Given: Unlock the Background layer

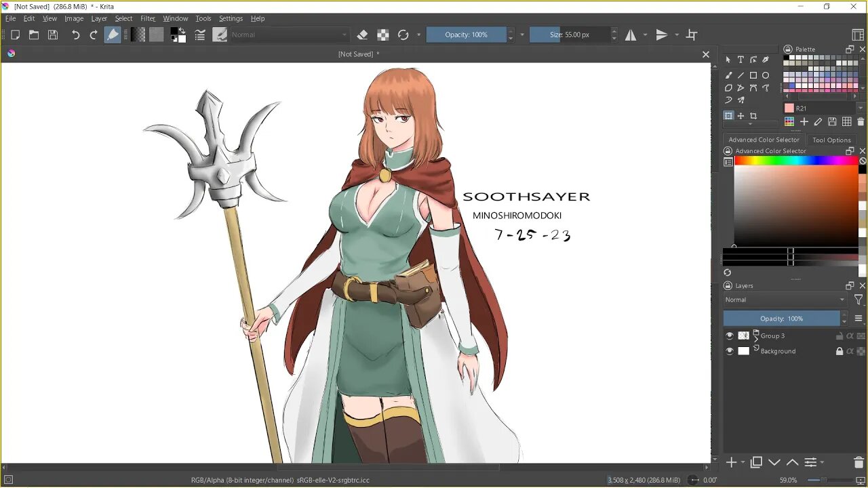Looking at the screenshot, I should [840, 351].
